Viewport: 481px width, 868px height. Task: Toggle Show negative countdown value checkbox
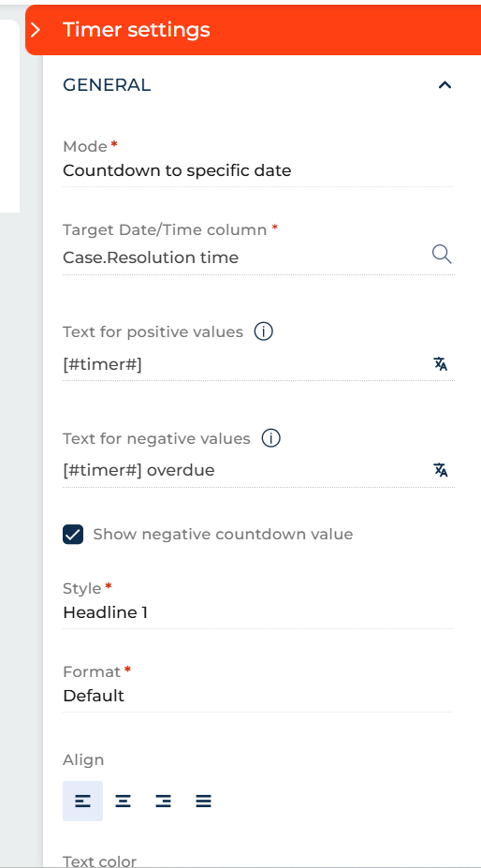[x=73, y=535]
